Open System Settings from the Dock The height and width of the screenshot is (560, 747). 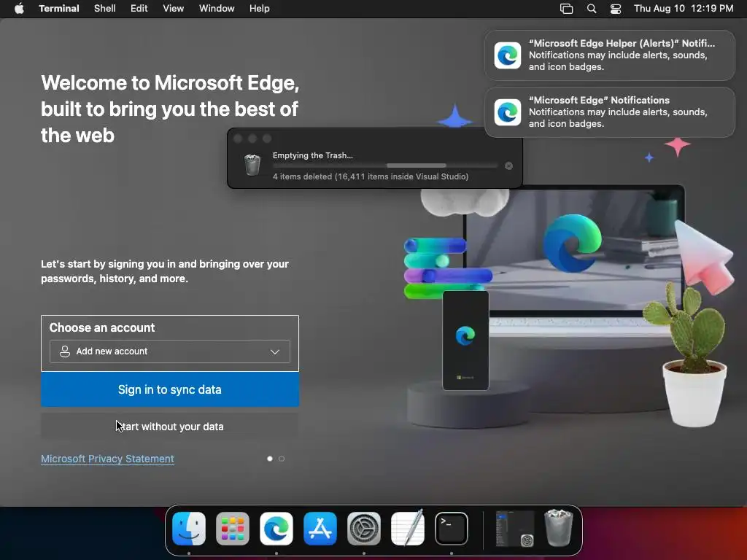coord(364,529)
